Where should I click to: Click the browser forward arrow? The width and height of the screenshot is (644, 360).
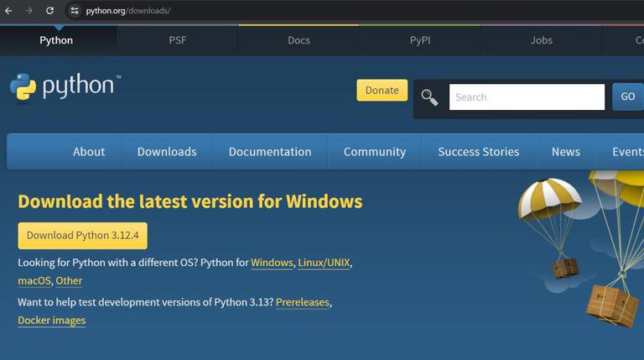click(x=29, y=11)
